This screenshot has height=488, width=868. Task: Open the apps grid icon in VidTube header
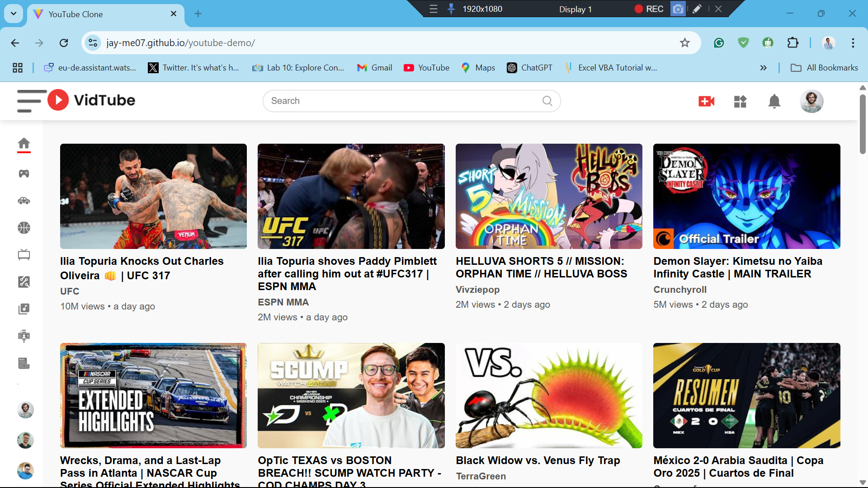pyautogui.click(x=740, y=101)
